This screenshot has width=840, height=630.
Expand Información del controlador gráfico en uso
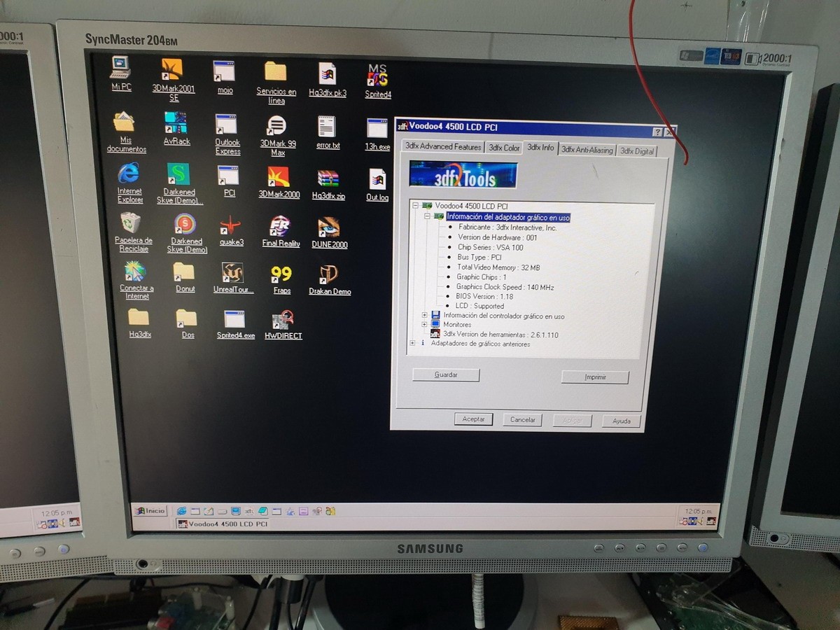click(425, 314)
